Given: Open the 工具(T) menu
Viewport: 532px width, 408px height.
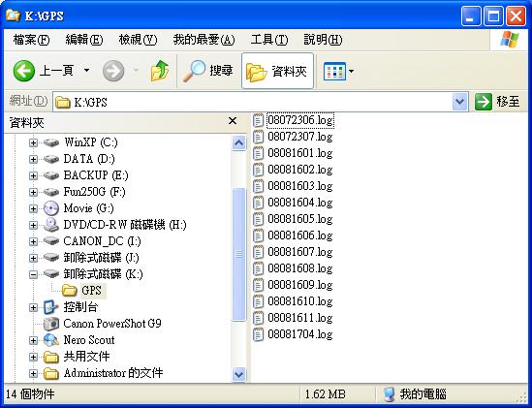Looking at the screenshot, I should coord(269,40).
